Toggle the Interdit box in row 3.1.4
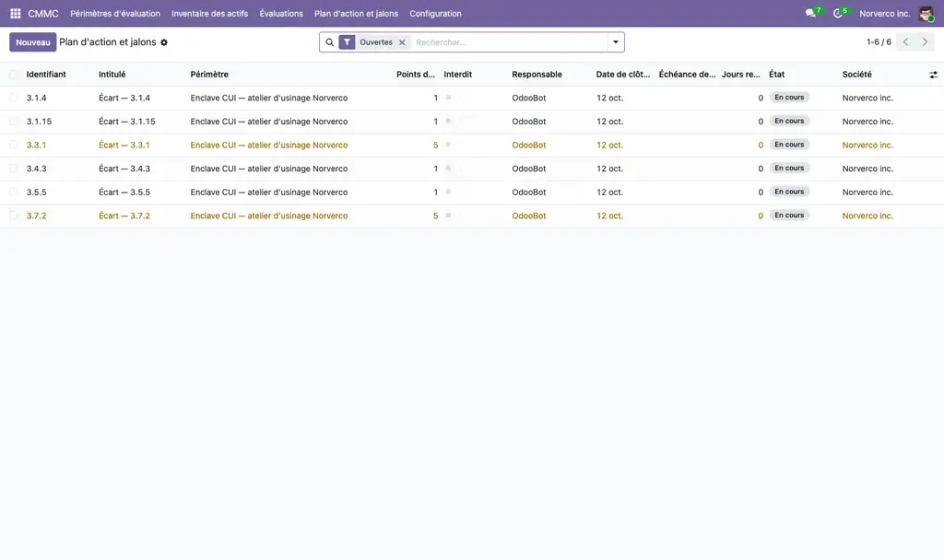Viewport: 944px width, 560px height. 449,98
